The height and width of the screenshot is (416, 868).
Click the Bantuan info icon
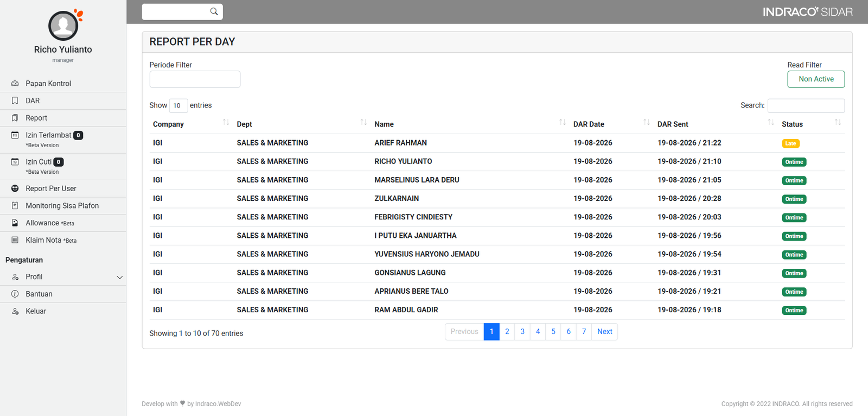(15, 294)
